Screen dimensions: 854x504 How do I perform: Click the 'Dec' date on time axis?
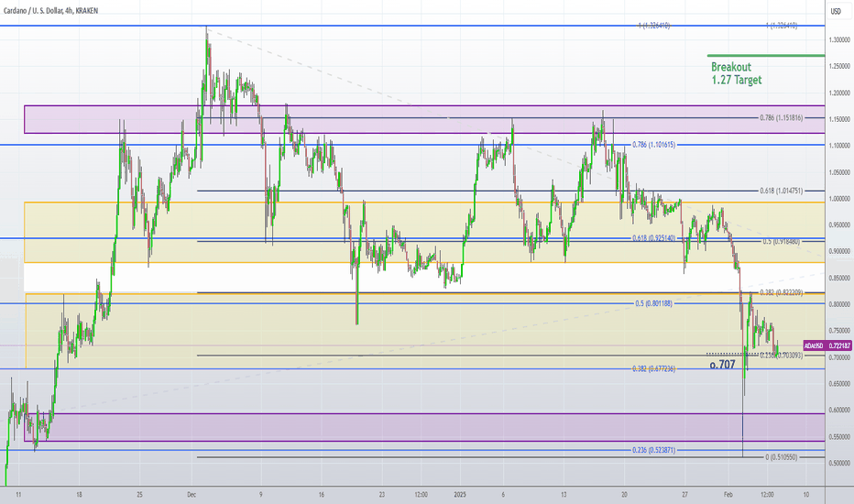click(x=192, y=495)
